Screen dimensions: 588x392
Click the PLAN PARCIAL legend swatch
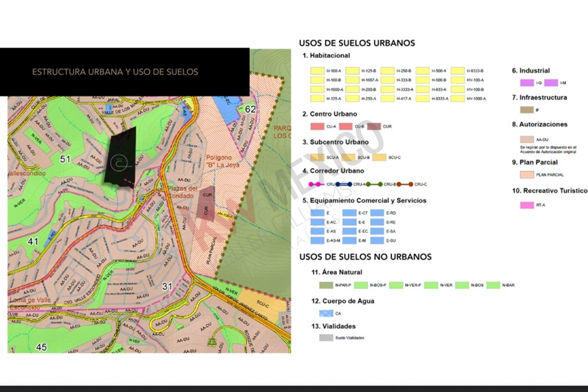pyautogui.click(x=526, y=175)
